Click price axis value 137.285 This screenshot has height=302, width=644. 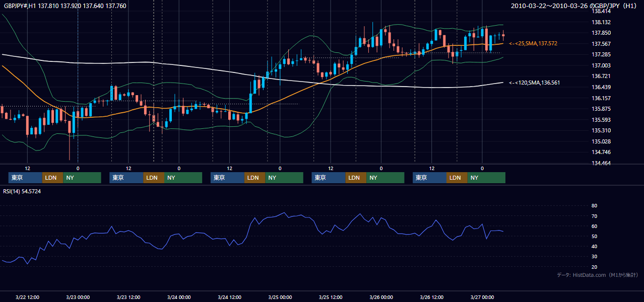[x=601, y=54]
